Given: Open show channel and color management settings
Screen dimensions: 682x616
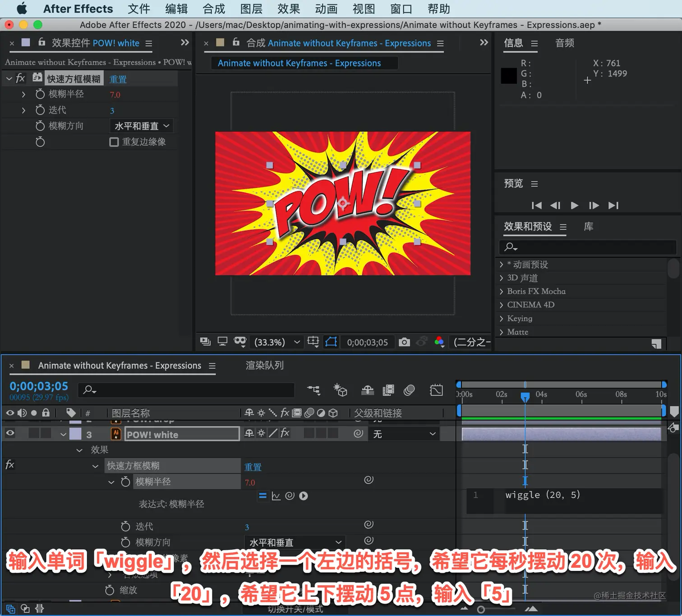Looking at the screenshot, I should (x=439, y=342).
